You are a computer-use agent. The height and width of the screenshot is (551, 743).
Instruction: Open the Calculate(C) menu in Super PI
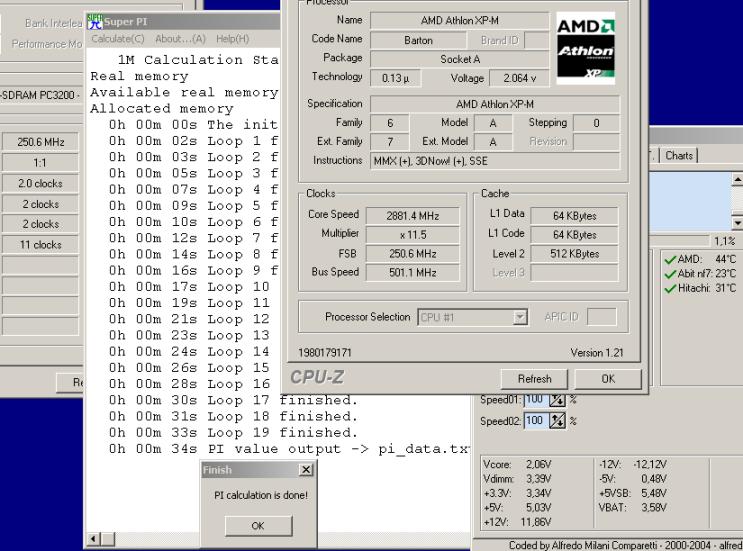click(118, 39)
